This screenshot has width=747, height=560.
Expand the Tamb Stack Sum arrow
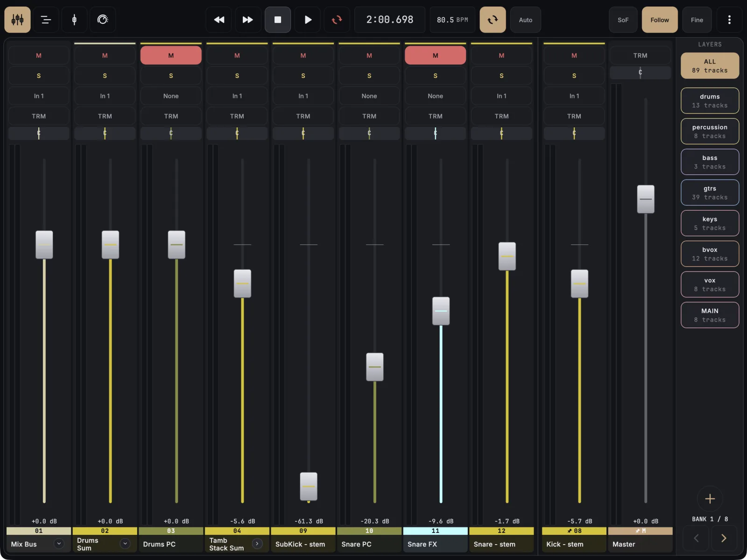[257, 544]
